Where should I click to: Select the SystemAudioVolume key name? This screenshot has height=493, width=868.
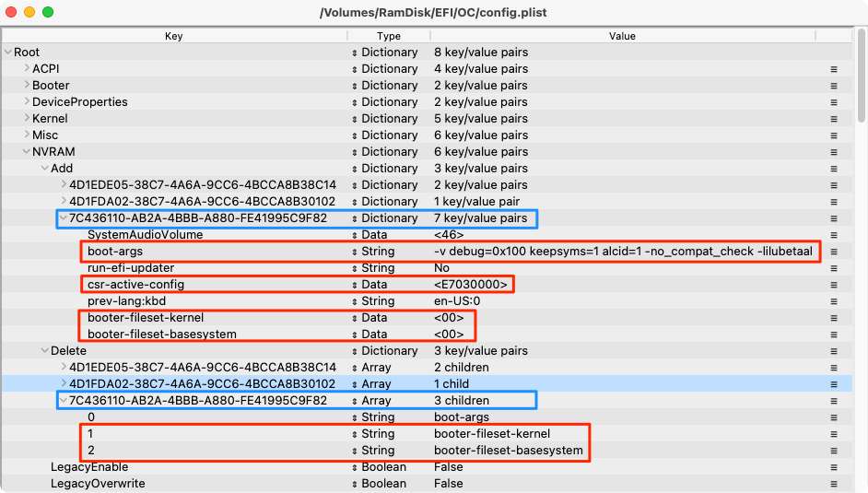pyautogui.click(x=145, y=235)
